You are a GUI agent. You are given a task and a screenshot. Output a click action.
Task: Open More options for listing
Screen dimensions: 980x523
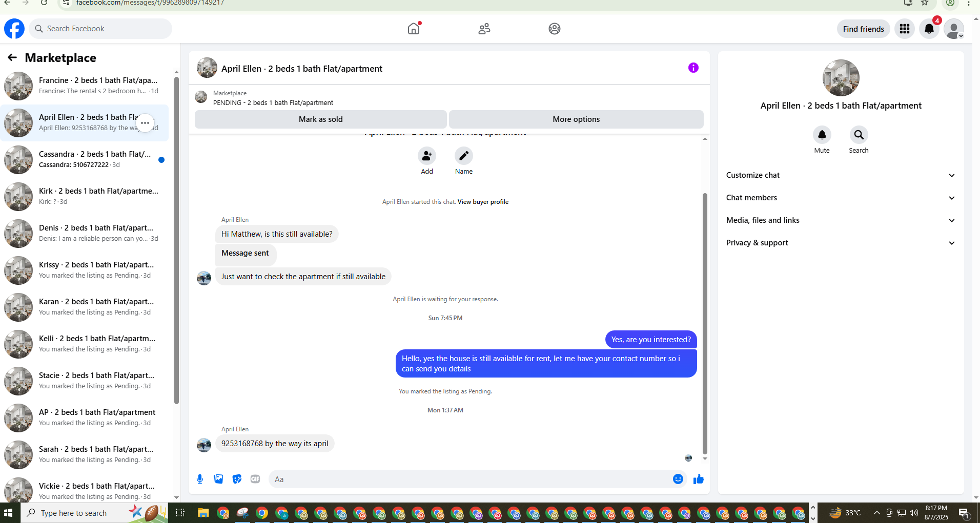point(576,119)
